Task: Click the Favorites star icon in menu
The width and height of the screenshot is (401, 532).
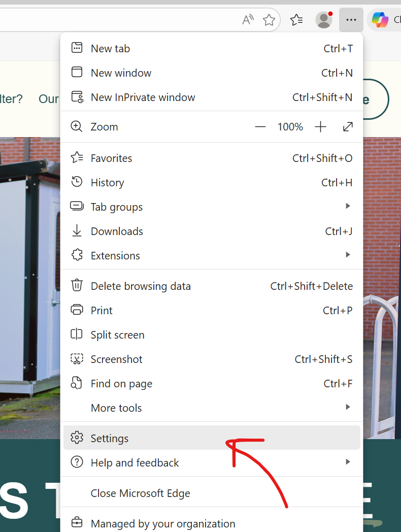Action: coord(77,157)
